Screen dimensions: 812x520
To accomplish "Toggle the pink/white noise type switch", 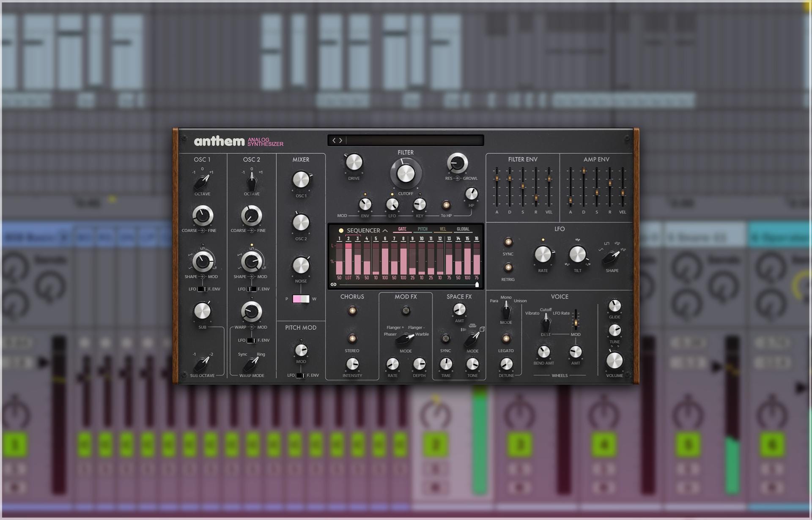I will coord(301,299).
